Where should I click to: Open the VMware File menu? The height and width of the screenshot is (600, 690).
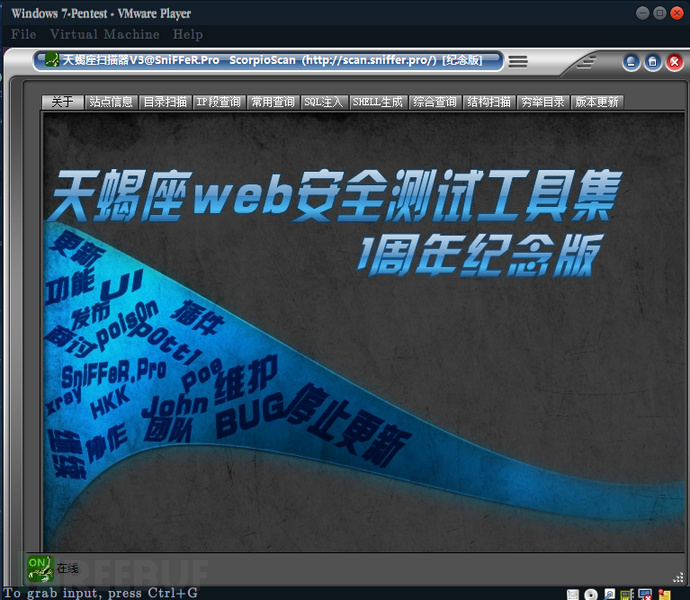pos(24,34)
